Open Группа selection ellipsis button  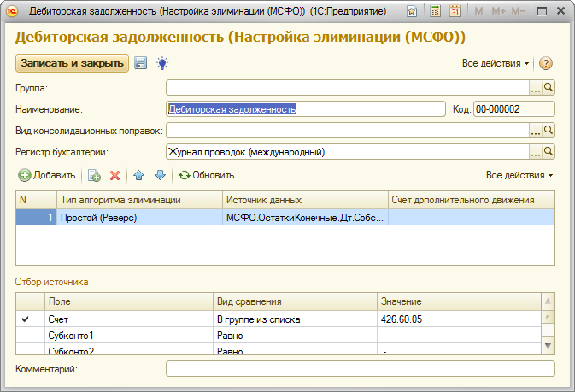coord(536,87)
